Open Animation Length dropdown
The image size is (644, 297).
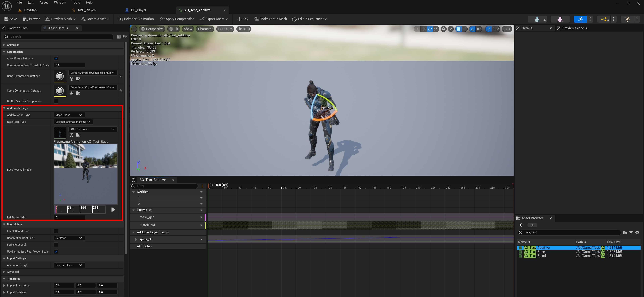coord(69,265)
